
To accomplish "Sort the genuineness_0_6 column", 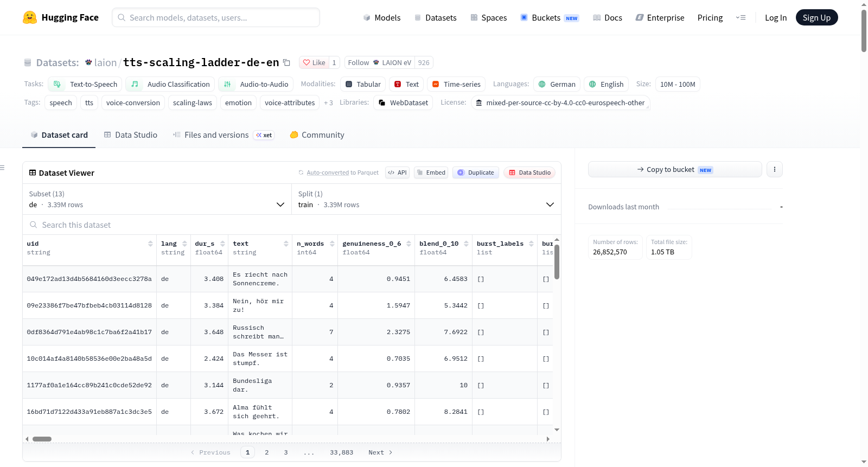I will tap(409, 244).
